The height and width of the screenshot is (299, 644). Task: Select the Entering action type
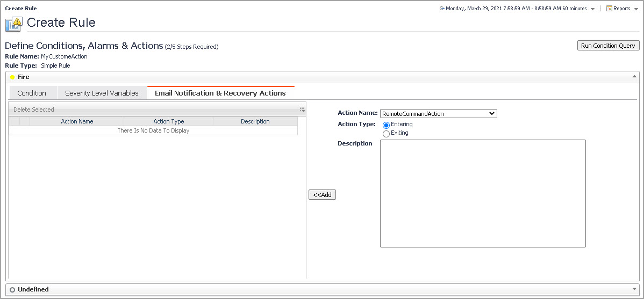pyautogui.click(x=386, y=125)
